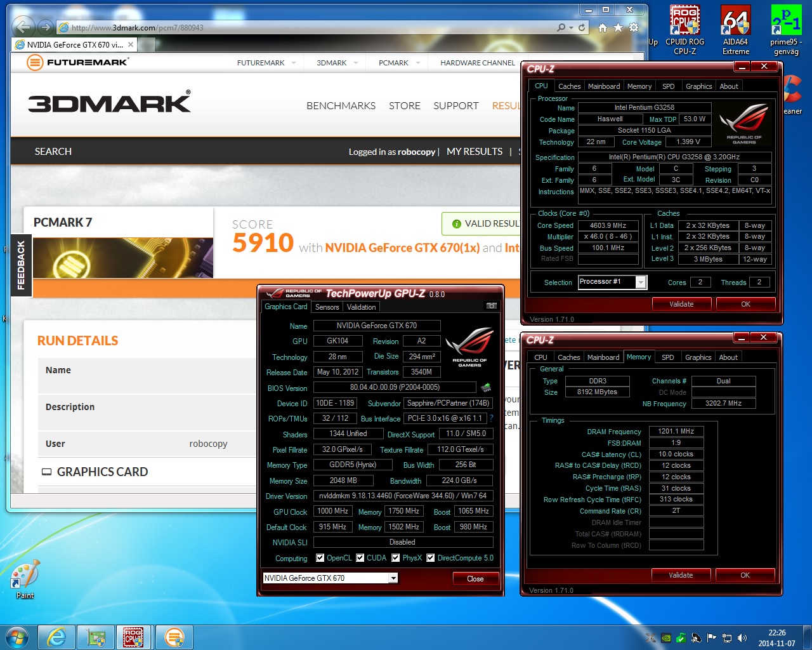
Task: Click STORE in 3DMark navigation
Action: (x=405, y=105)
